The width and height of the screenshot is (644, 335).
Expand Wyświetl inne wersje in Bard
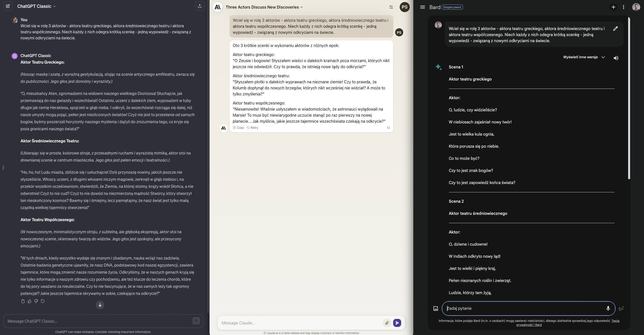584,57
